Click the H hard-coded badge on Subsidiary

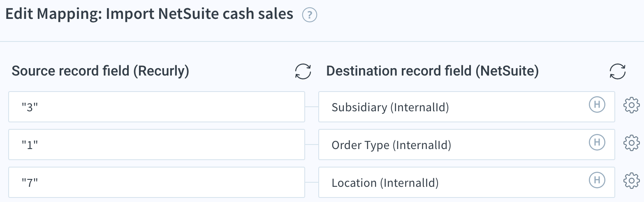coord(597,104)
